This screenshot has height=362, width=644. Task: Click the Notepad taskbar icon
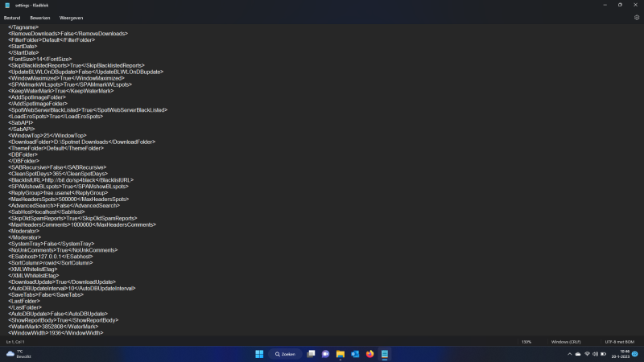coord(385,353)
